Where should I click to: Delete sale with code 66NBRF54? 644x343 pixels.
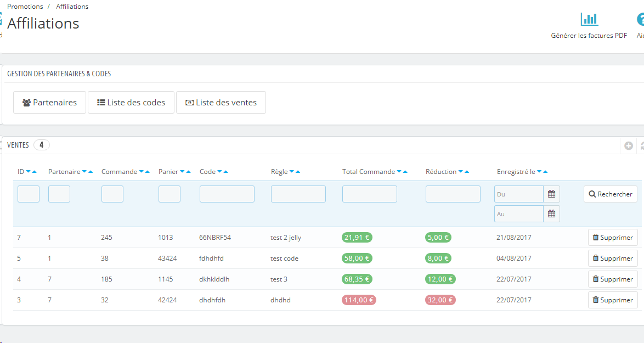pyautogui.click(x=613, y=238)
